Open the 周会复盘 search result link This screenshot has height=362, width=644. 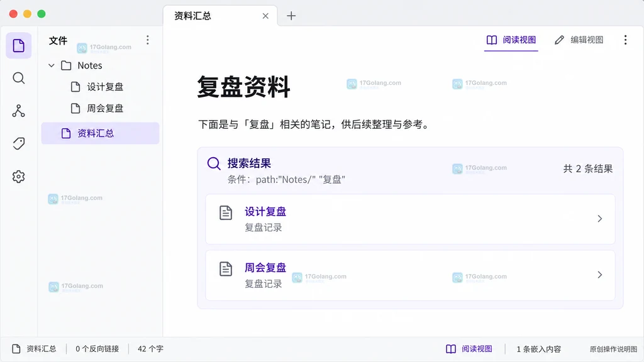pyautogui.click(x=265, y=268)
